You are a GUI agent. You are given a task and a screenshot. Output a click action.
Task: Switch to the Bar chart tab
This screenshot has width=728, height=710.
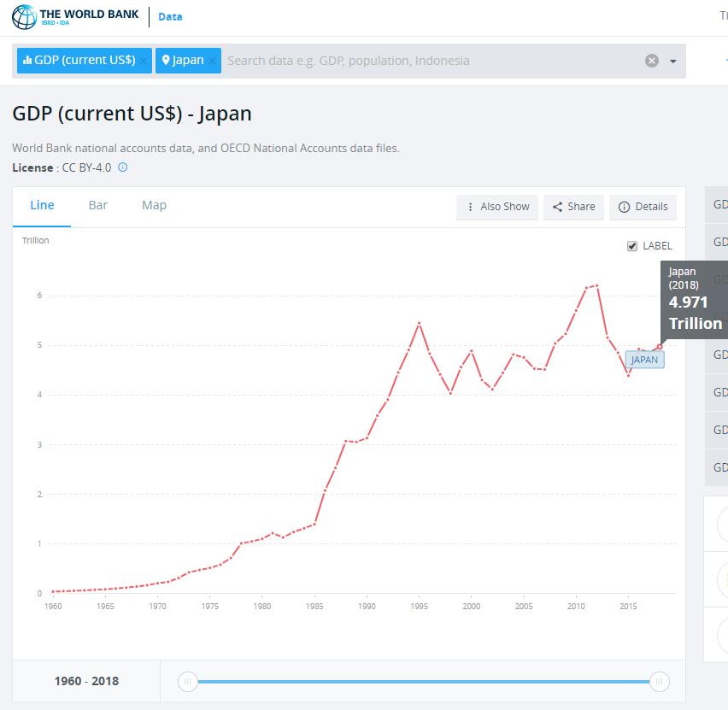[x=98, y=205]
